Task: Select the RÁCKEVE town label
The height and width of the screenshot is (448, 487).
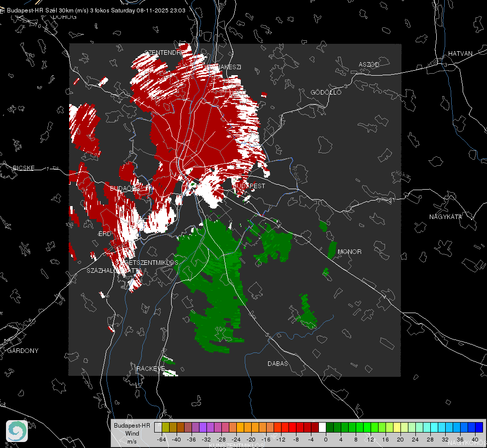Action: pyautogui.click(x=151, y=369)
